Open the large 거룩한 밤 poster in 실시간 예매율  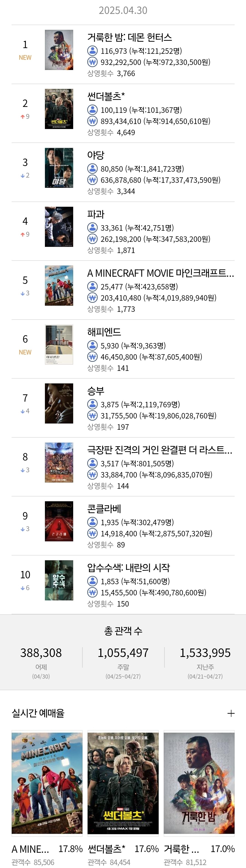pyautogui.click(x=199, y=783)
